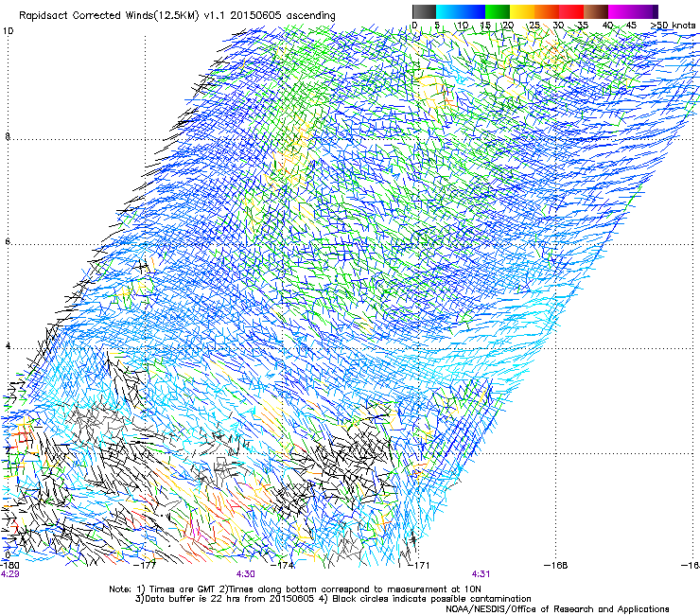
Task: Click the "NOAA/NESDIS/Office of Research and Applications" credit
Action: [x=557, y=608]
